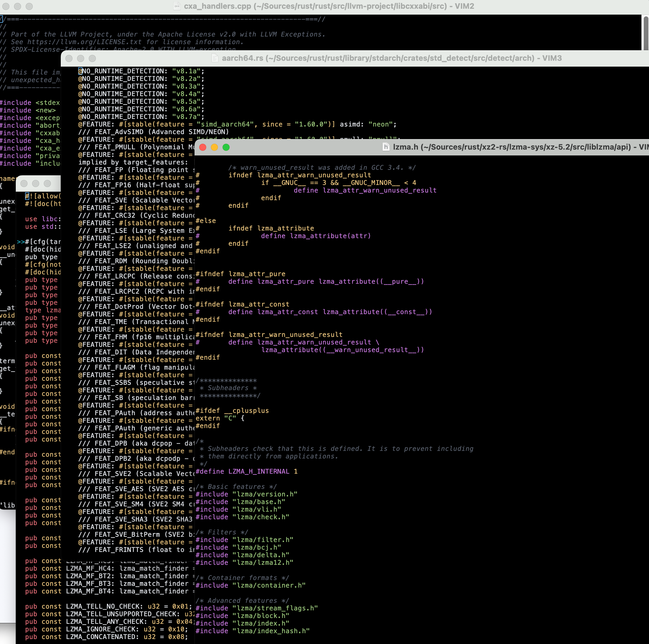Click the include "lzma/filter.h" line
Viewport: 649px width, 644px height.
coord(244,540)
